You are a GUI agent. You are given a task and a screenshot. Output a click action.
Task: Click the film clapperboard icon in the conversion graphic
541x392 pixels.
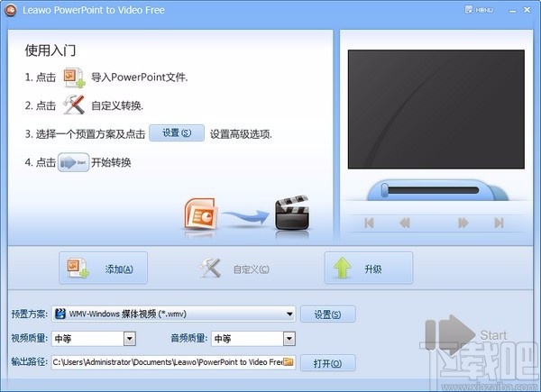tap(292, 213)
